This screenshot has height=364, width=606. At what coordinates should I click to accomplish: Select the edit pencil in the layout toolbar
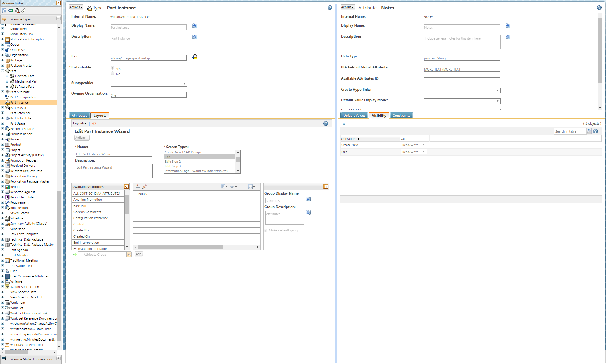click(x=144, y=186)
